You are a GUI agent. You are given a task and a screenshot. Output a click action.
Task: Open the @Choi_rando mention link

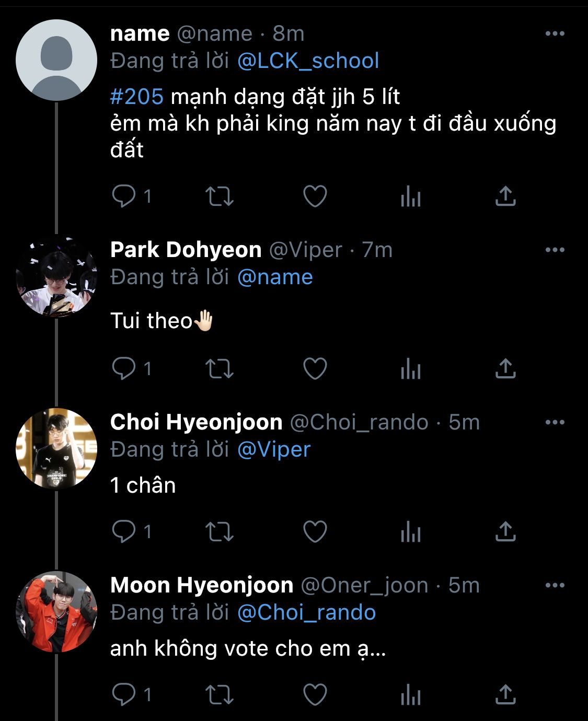pos(306,612)
